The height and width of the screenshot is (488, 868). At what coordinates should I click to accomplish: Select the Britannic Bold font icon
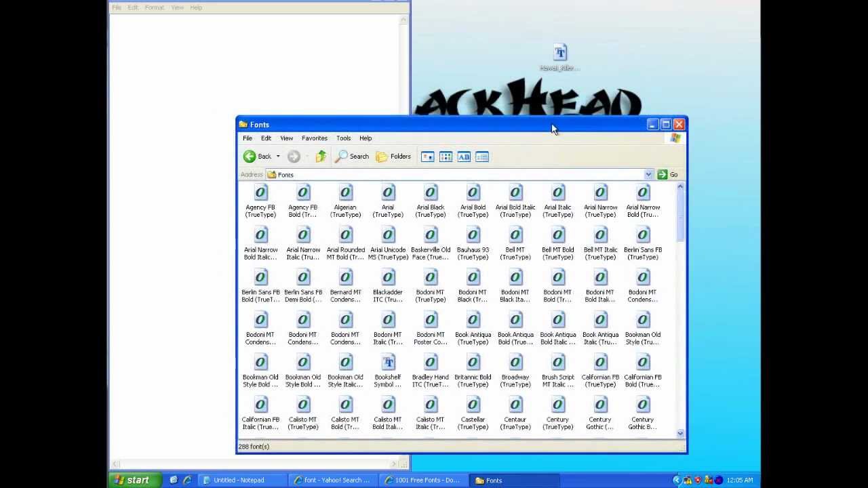[x=473, y=363]
